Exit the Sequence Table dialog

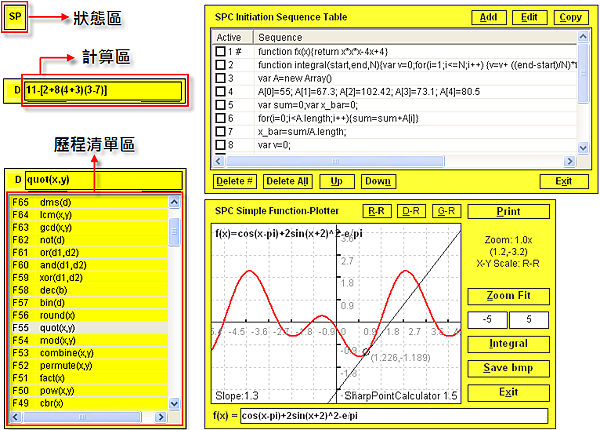[564, 181]
